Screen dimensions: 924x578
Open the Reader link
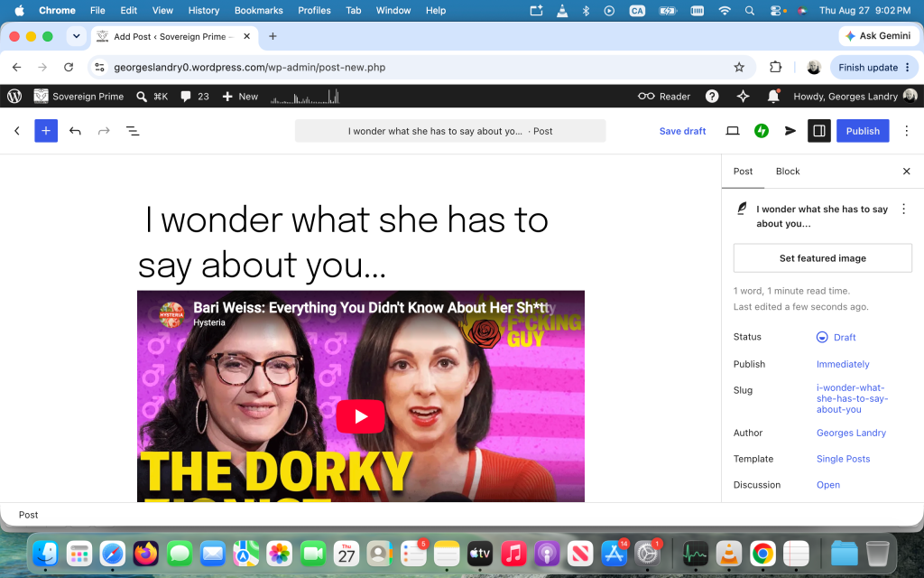664,96
